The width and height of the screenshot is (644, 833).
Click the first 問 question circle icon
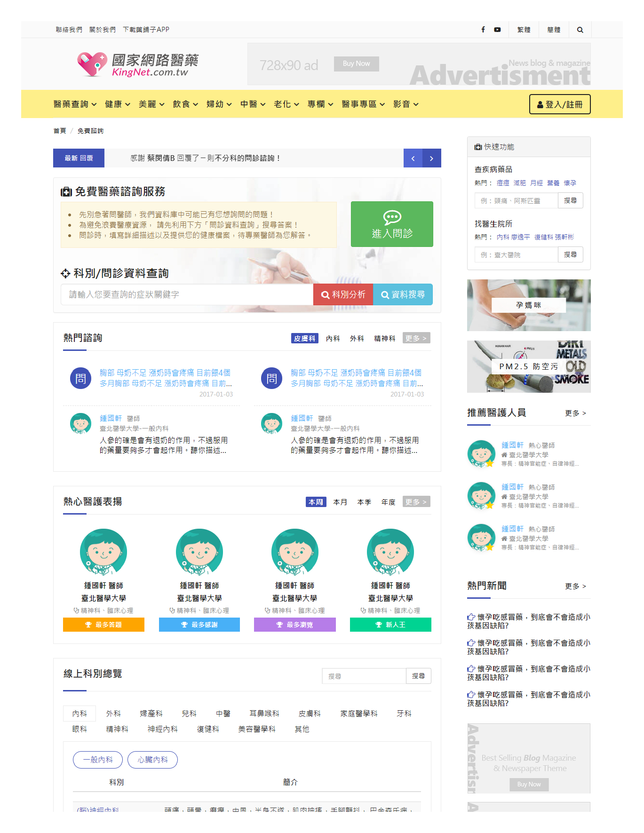[80, 379]
